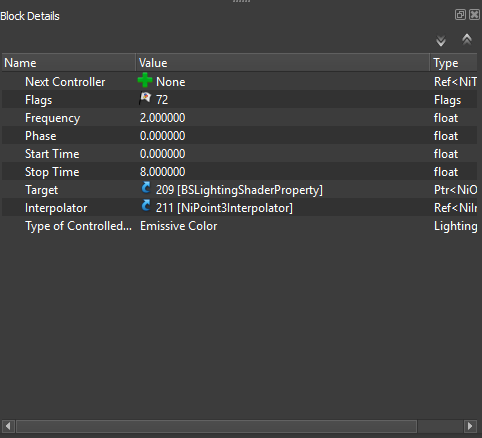Open the Emissive Color value dropdown
Screen dimensions: 482x438
[x=179, y=226]
